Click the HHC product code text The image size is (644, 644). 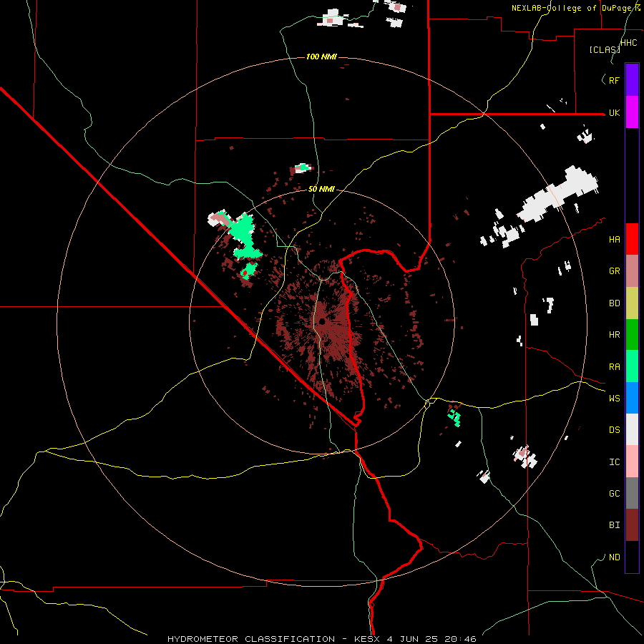(628, 43)
